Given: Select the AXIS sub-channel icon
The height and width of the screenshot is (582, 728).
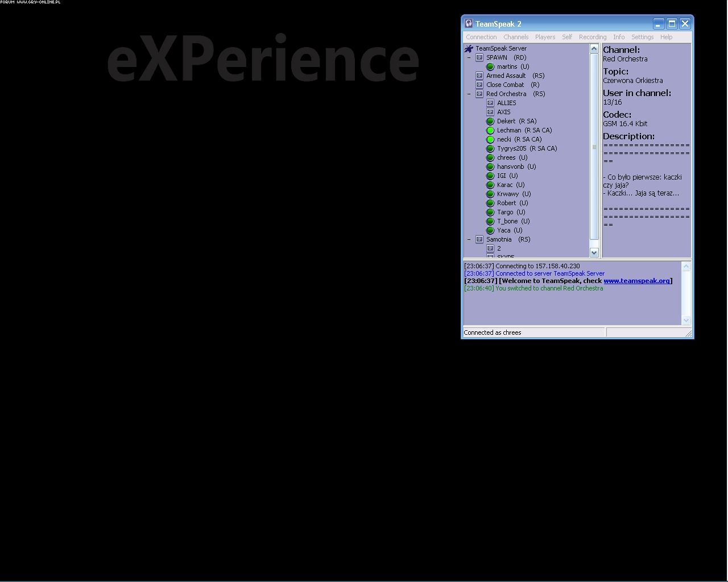Looking at the screenshot, I should point(490,112).
